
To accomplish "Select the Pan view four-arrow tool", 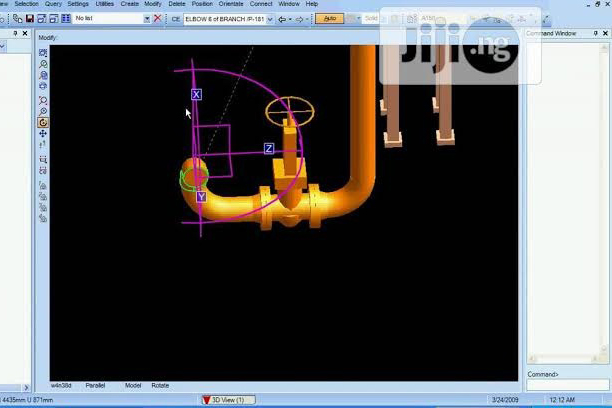I will coord(43,134).
